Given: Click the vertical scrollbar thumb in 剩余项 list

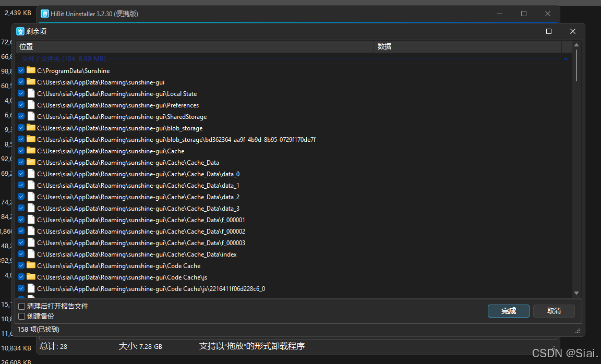Looking at the screenshot, I should click(x=576, y=65).
